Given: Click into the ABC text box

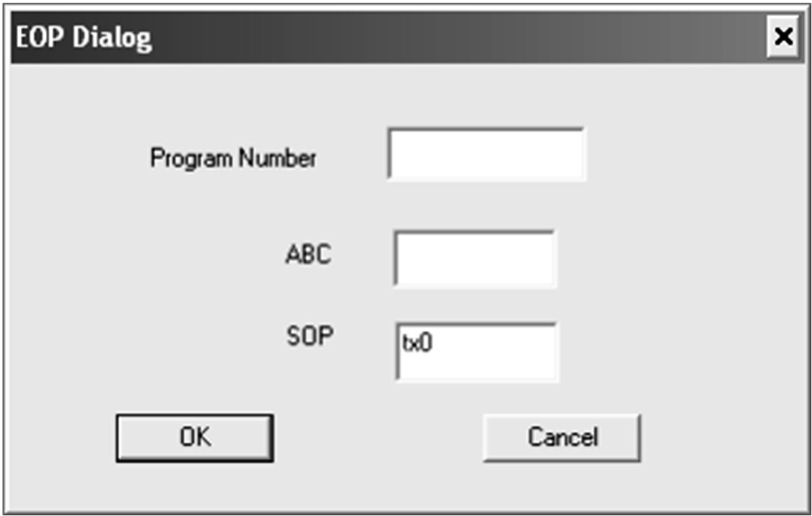Looking at the screenshot, I should (475, 259).
